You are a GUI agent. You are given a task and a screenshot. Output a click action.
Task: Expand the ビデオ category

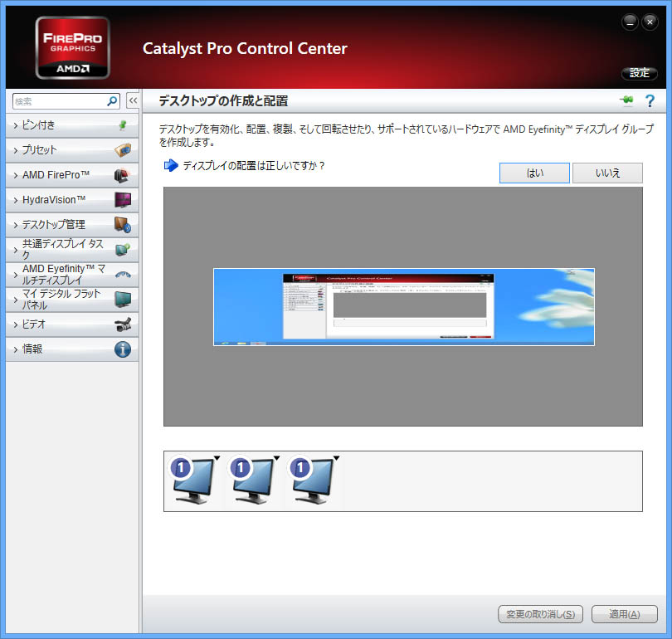(16, 324)
